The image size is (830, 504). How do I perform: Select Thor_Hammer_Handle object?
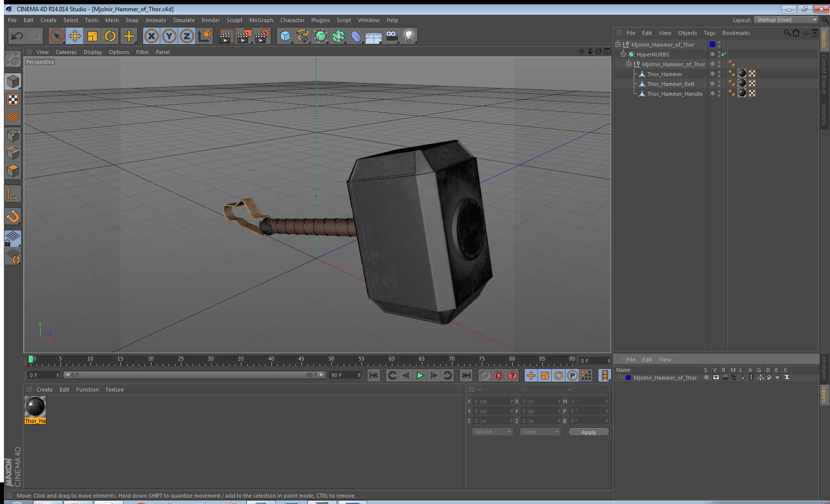coord(675,94)
